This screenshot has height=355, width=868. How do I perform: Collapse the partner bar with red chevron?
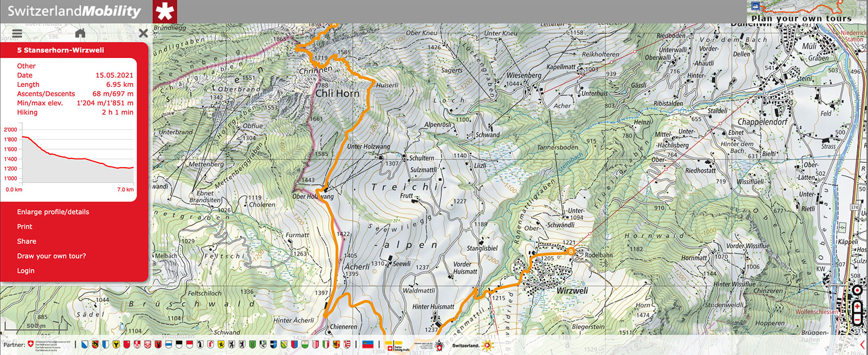[863, 345]
